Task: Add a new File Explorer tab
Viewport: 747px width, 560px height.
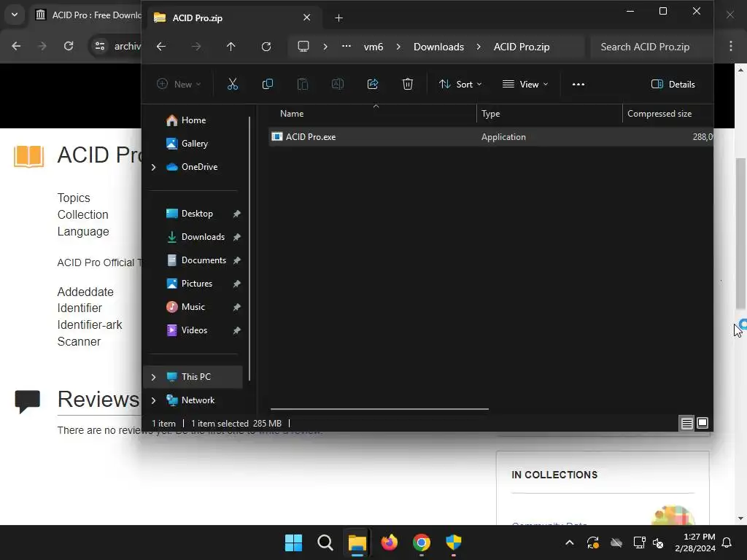Action: [x=338, y=18]
